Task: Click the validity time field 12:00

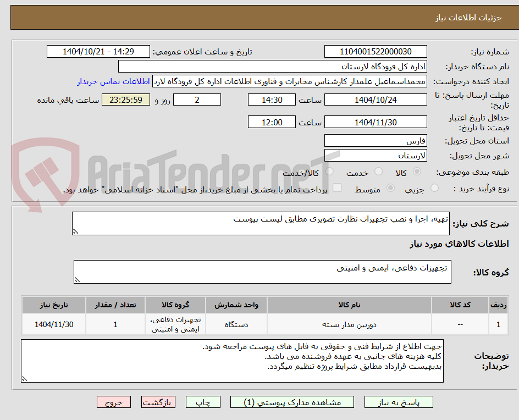Action: click(272, 122)
